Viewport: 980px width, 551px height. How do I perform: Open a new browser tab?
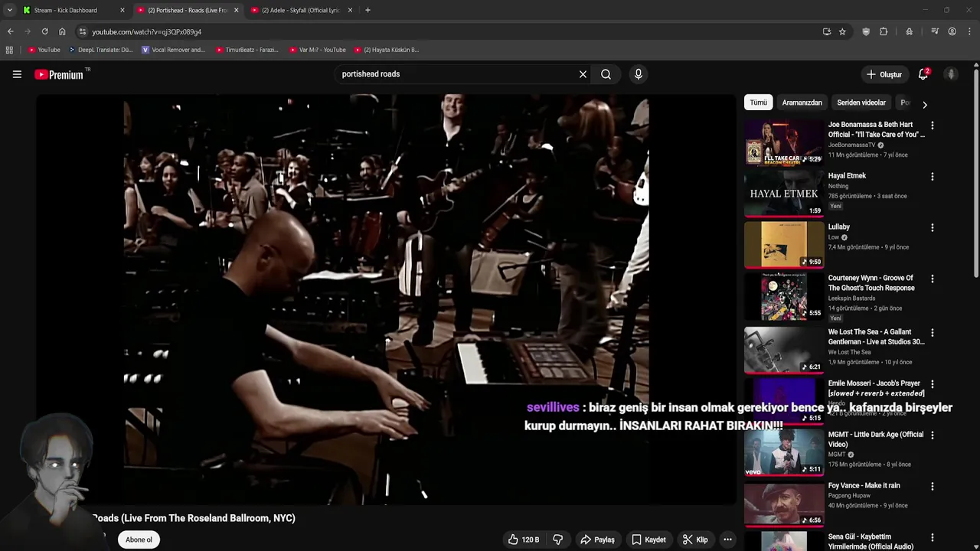pos(367,10)
